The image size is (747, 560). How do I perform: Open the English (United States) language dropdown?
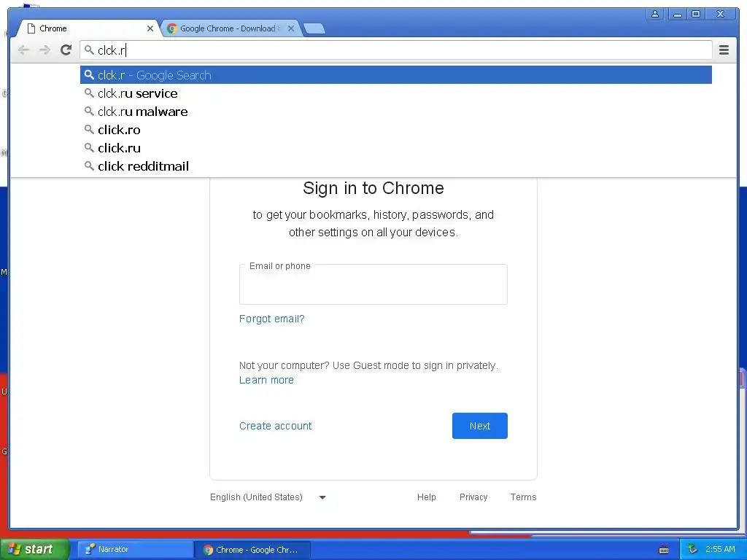[x=268, y=497]
